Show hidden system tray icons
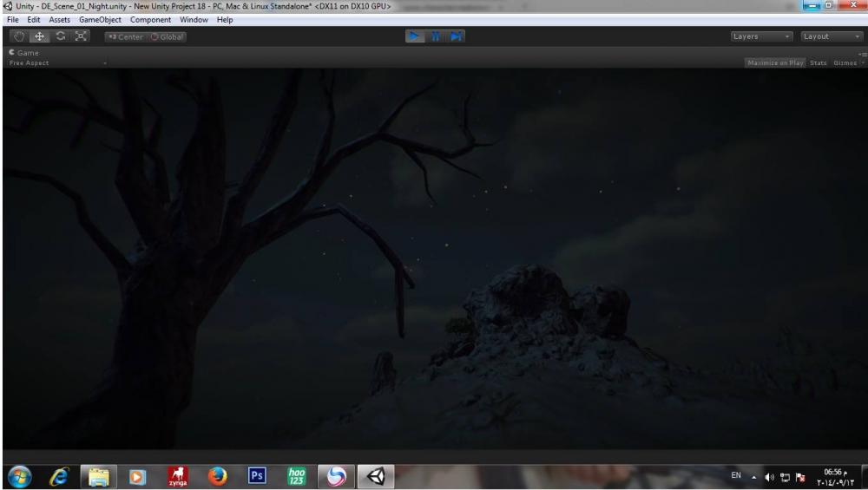The image size is (868, 490). pos(753,477)
